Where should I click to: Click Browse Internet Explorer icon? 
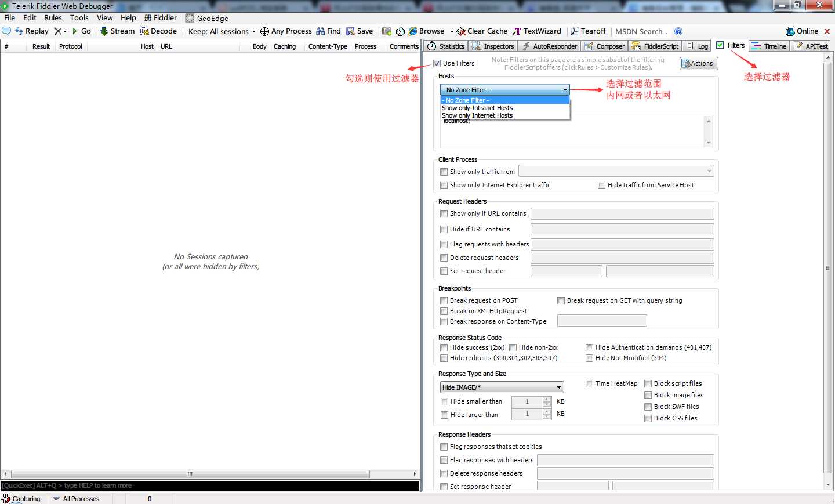[x=413, y=31]
